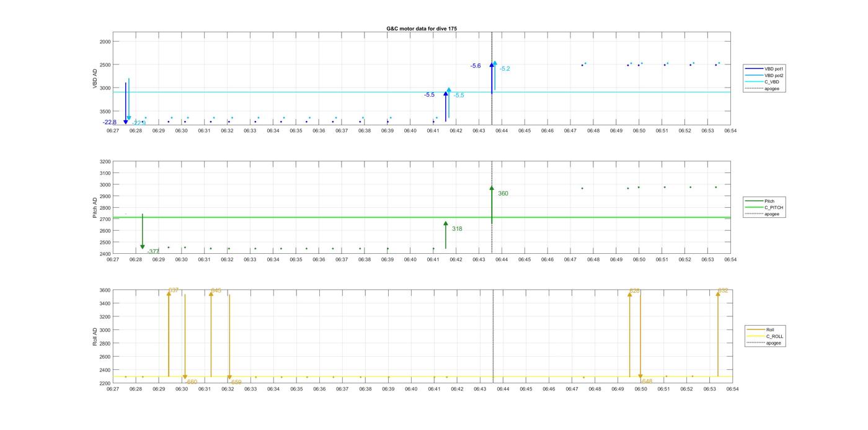Click the dark blue '-5.5' data label
Viewport: 868px width, 430px height.
tap(429, 95)
